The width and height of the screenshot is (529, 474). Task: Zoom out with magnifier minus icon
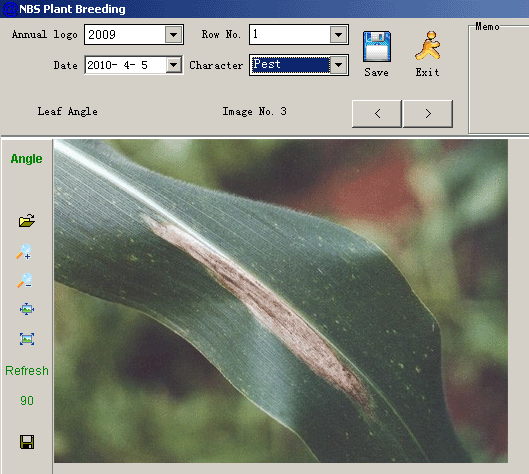pos(25,280)
